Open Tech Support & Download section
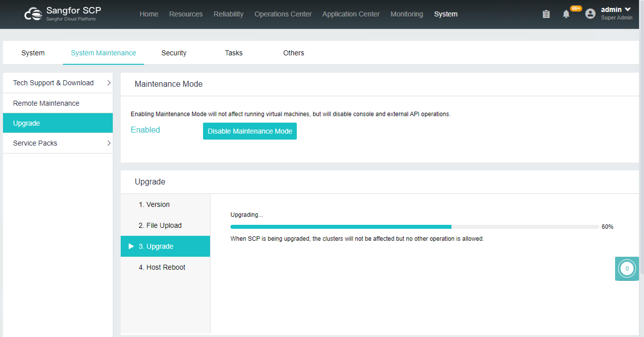This screenshot has width=644, height=337. [58, 83]
